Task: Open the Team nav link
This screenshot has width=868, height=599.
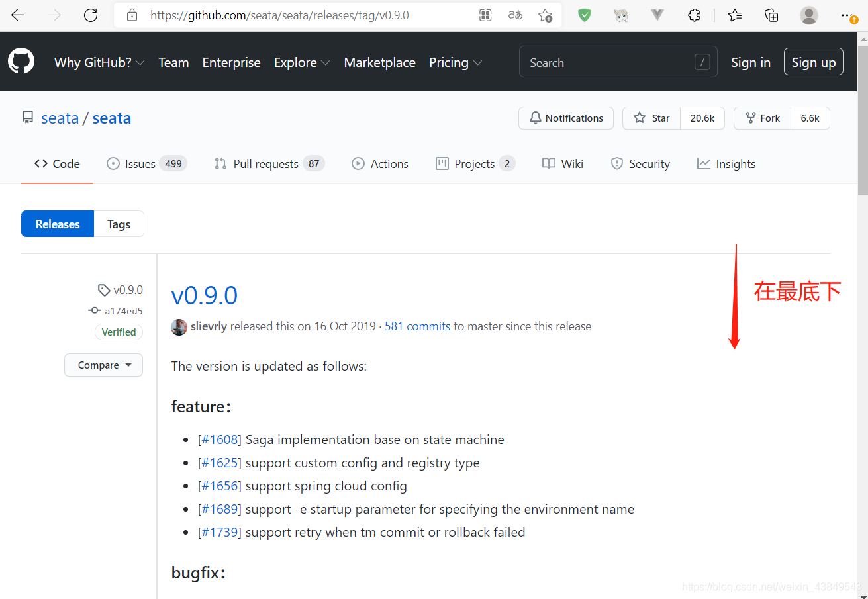Action: tap(173, 62)
